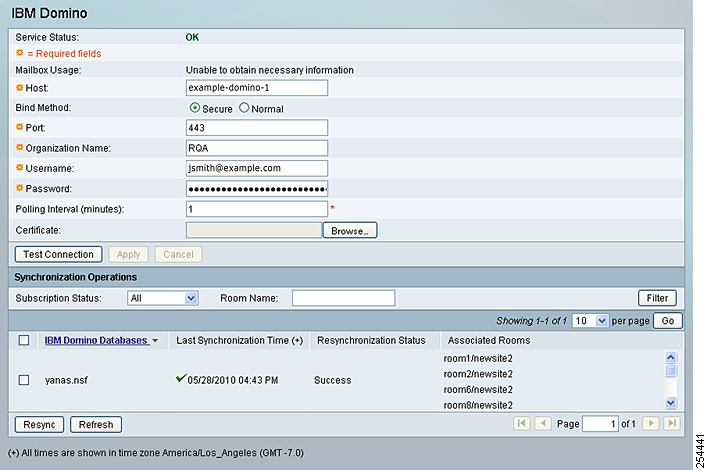Screen dimensions: 706x470
Task: Click the Showing 1-1 of 1 text
Action: point(531,321)
